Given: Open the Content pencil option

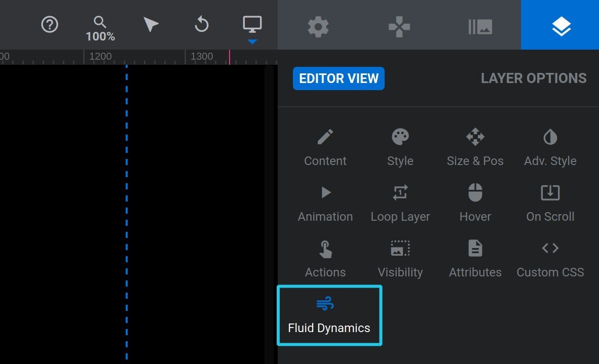Looking at the screenshot, I should coord(325,148).
